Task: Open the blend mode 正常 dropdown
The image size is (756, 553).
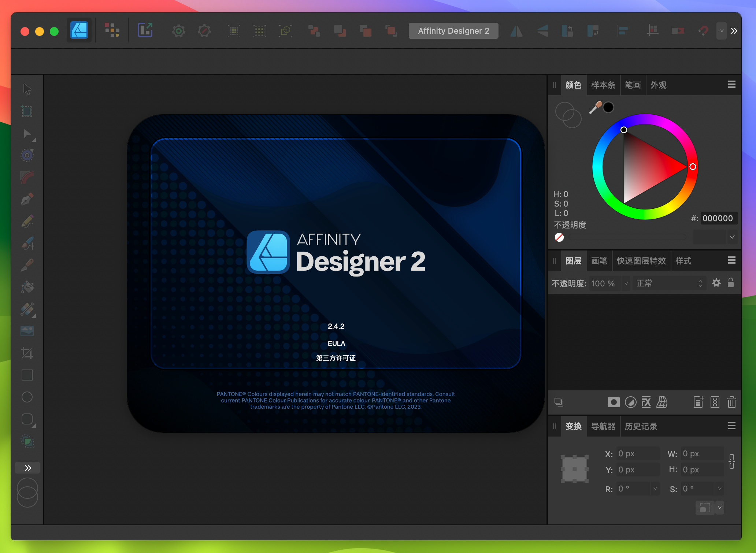Action: click(669, 283)
